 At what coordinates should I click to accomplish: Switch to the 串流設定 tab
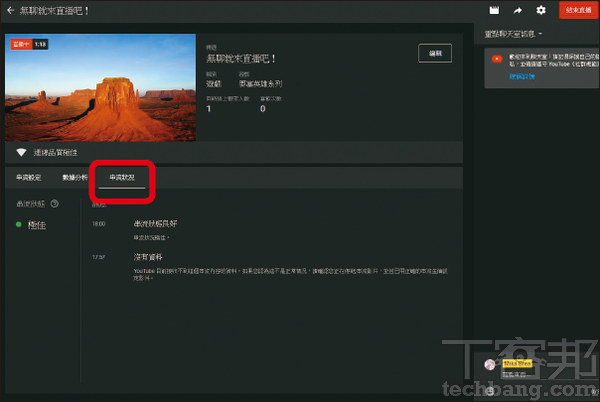[28, 177]
